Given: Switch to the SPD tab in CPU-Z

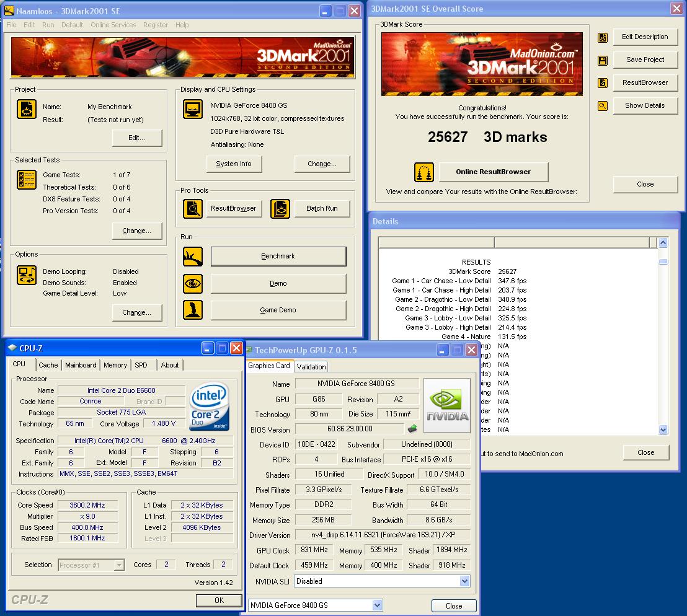Looking at the screenshot, I should click(141, 365).
